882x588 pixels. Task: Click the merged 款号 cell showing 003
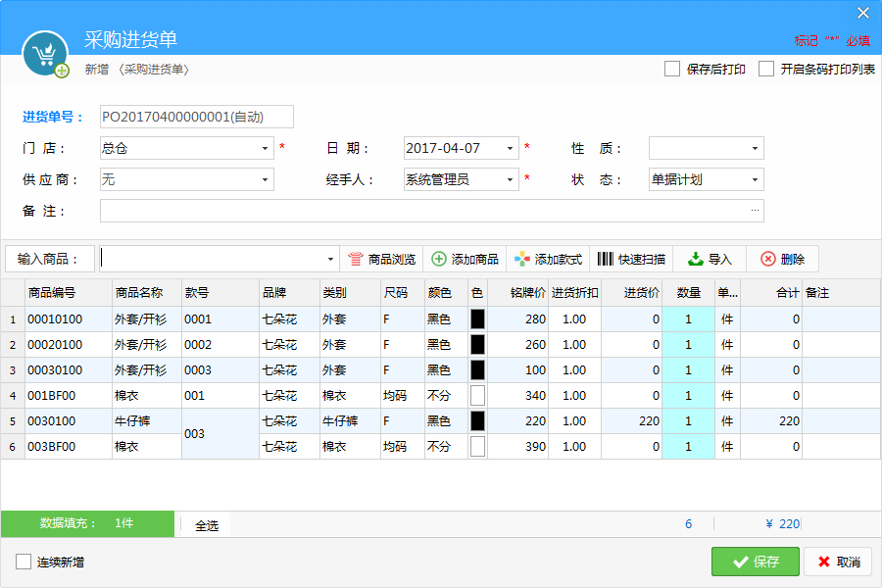tap(220, 434)
